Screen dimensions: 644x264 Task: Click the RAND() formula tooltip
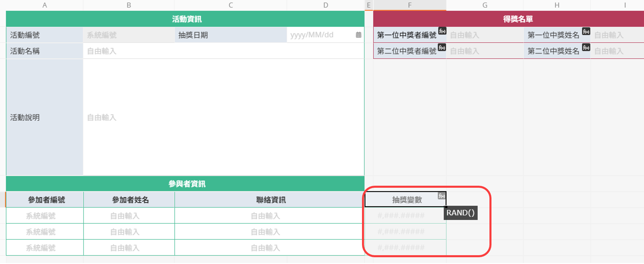460,213
